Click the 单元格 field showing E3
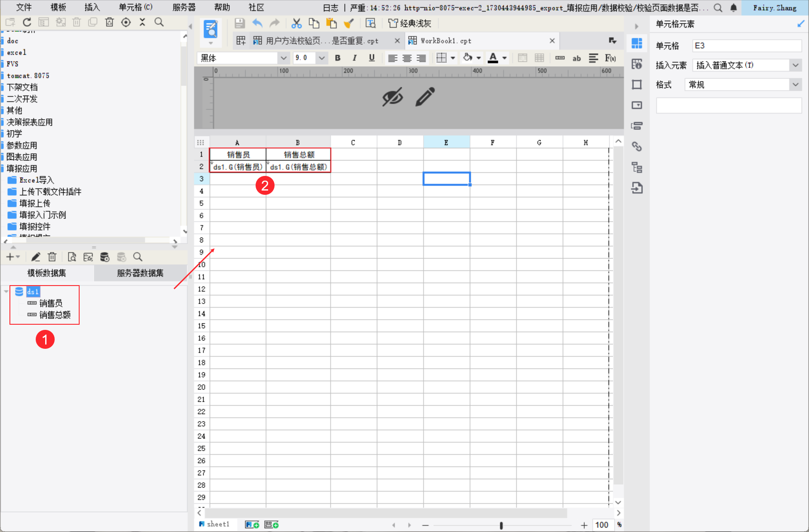 (x=747, y=46)
